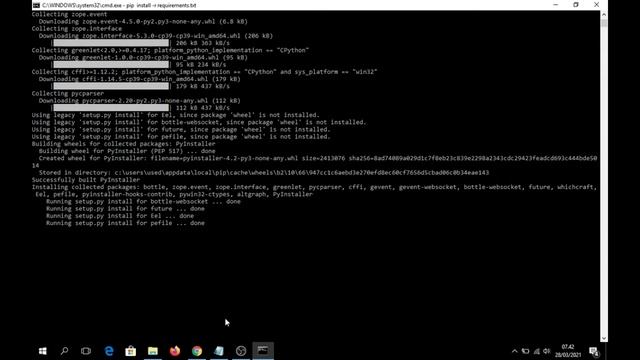Image resolution: width=640 pixels, height=360 pixels.
Task: Open Action Center notifications icon
Action: pyautogui.click(x=594, y=351)
